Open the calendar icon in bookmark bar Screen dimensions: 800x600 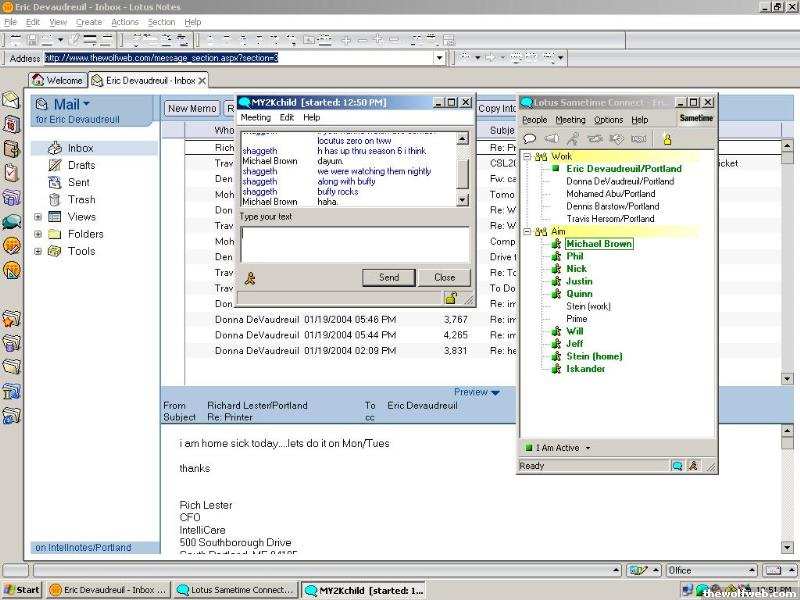point(11,125)
